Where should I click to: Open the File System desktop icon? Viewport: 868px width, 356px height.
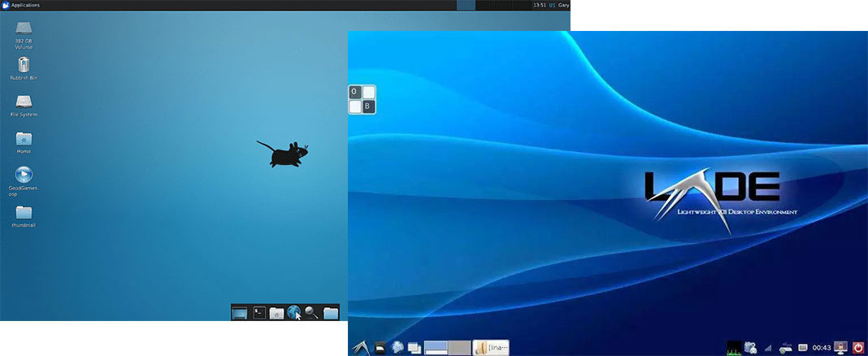(x=24, y=106)
